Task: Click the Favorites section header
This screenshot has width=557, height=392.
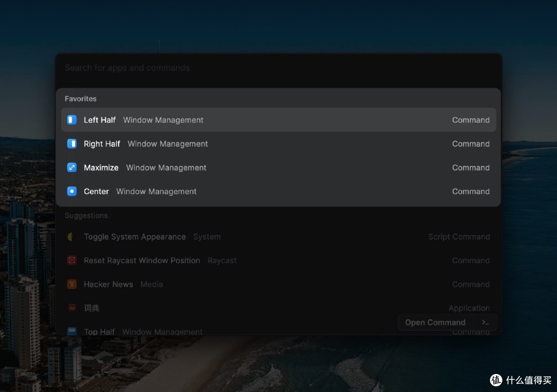Action: pyautogui.click(x=80, y=98)
